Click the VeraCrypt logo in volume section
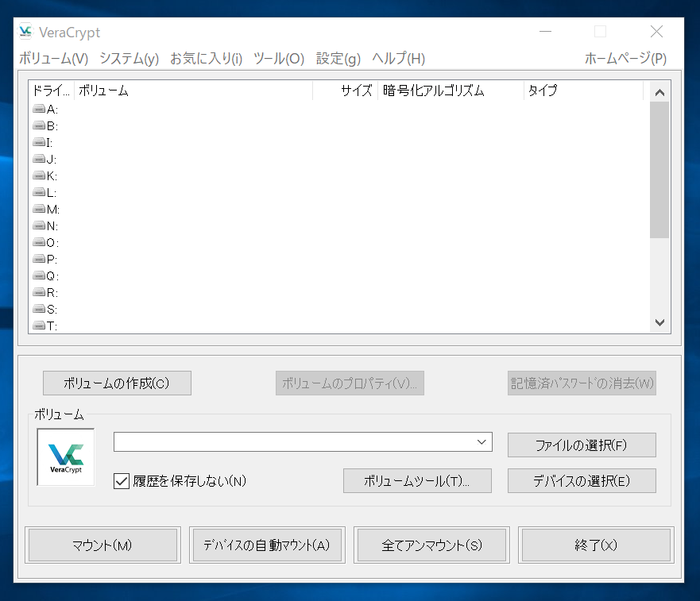 click(66, 457)
